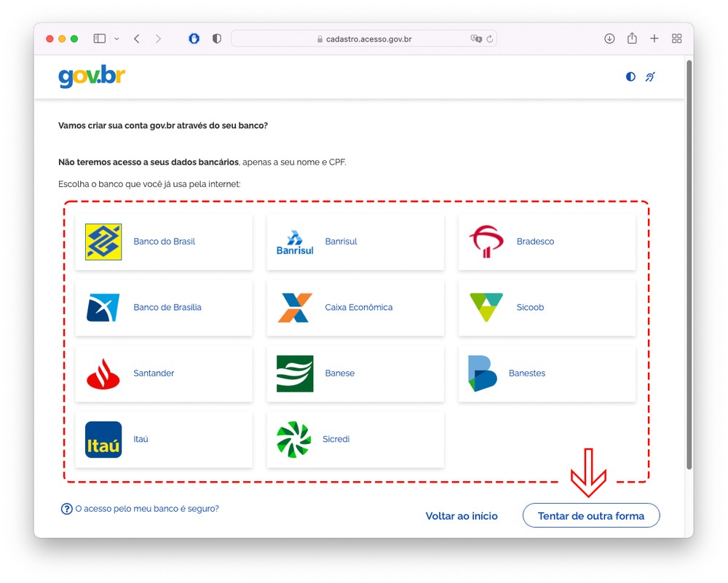Pick the Sicredi green logo icon

pos(294,440)
